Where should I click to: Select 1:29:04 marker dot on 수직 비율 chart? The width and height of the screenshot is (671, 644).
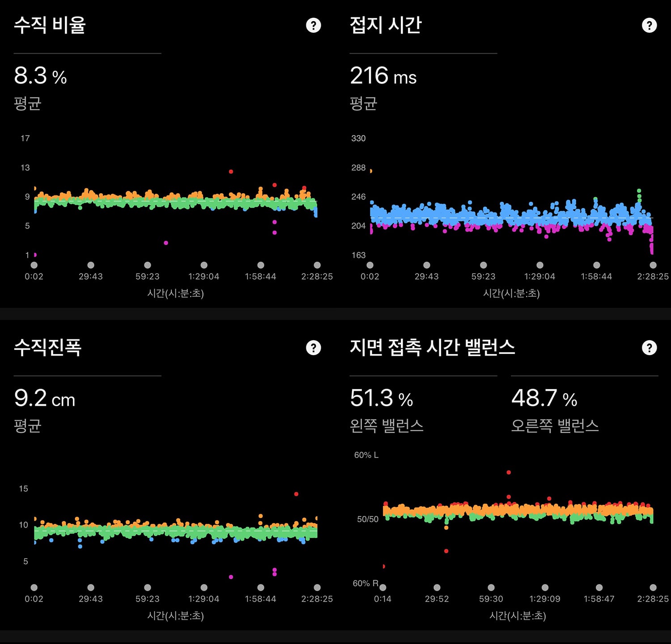pos(204,265)
